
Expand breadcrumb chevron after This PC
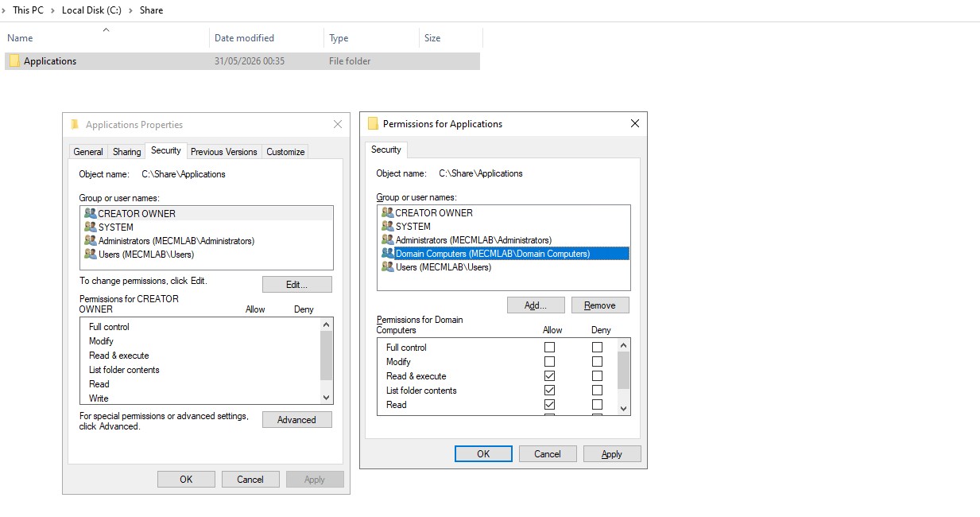click(52, 10)
